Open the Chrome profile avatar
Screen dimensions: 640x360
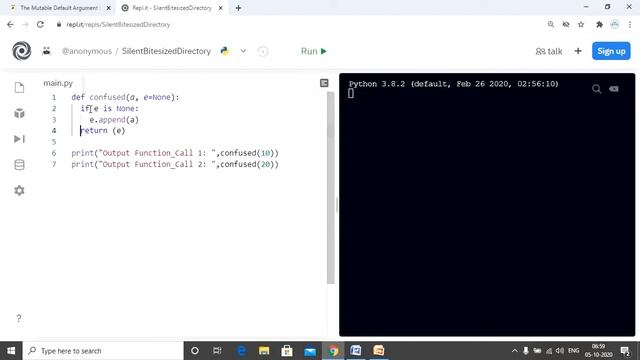point(614,24)
